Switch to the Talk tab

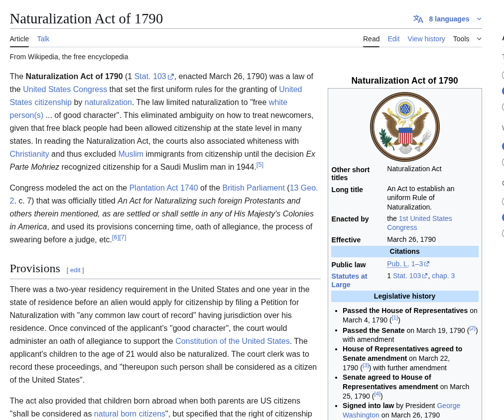pyautogui.click(x=43, y=39)
